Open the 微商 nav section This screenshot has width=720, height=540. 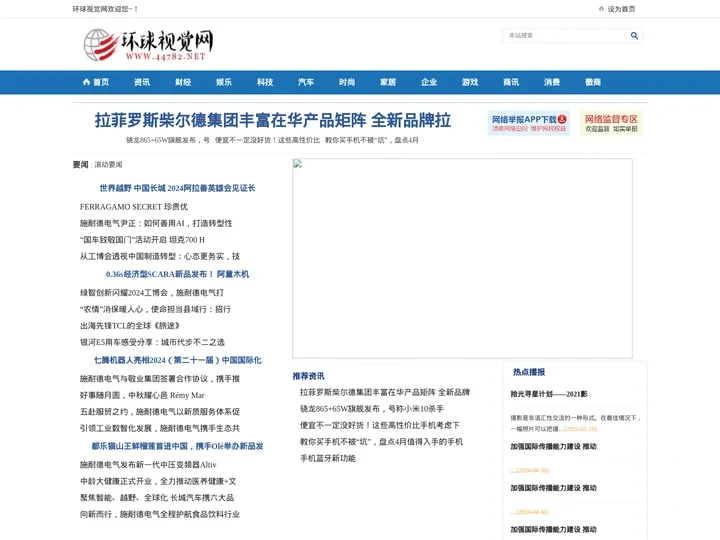click(593, 82)
